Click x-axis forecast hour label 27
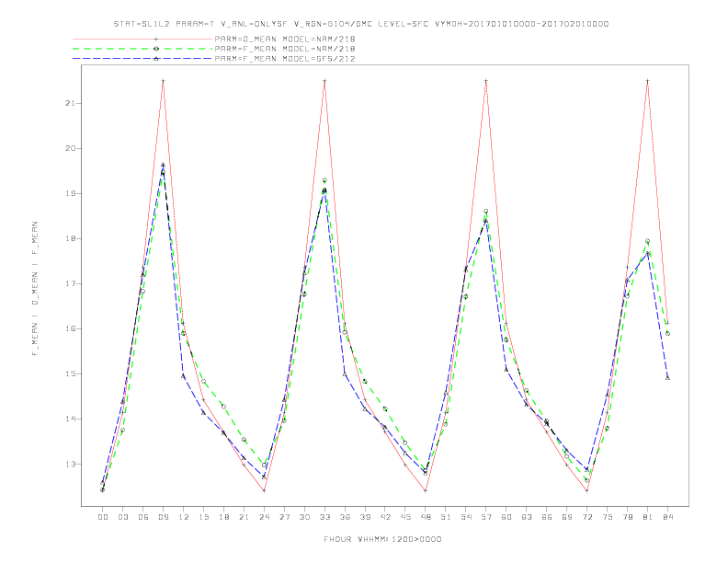The height and width of the screenshot is (563, 728). (284, 517)
